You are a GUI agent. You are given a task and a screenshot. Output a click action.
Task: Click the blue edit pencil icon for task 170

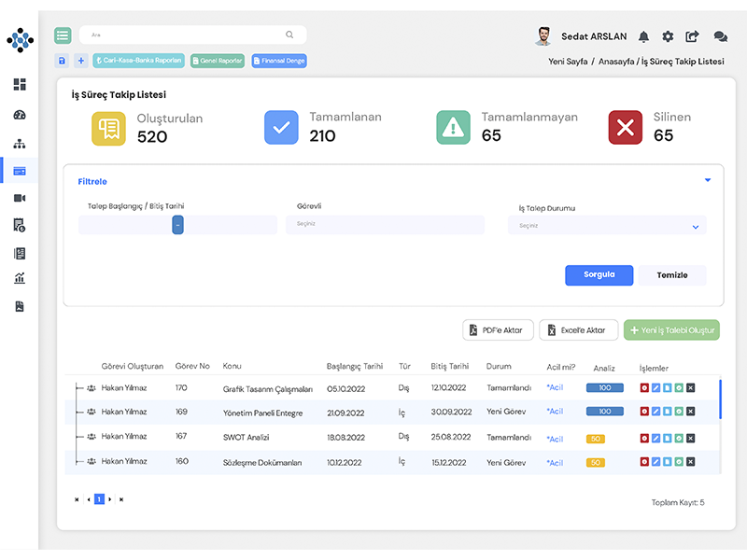(655, 387)
